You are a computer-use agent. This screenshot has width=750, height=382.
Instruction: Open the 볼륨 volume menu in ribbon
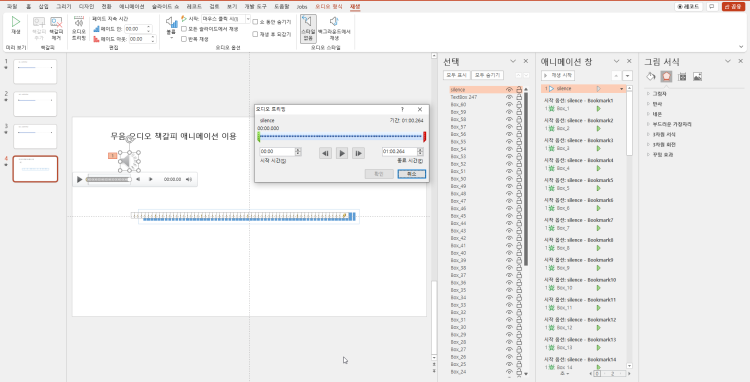click(x=171, y=27)
